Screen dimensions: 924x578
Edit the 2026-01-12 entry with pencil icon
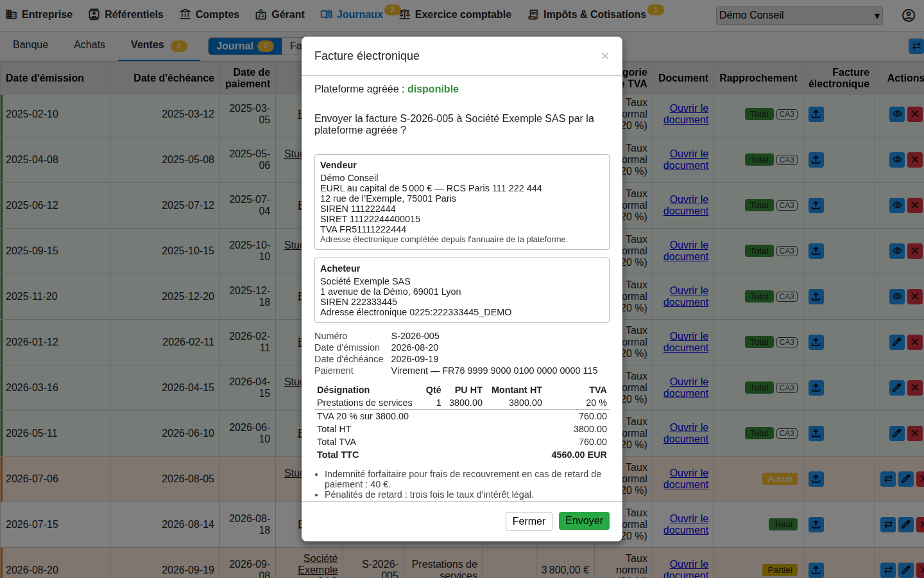coord(897,342)
